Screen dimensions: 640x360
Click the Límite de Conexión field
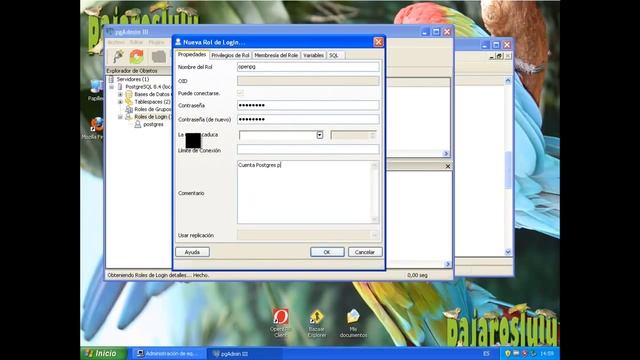[x=308, y=149]
